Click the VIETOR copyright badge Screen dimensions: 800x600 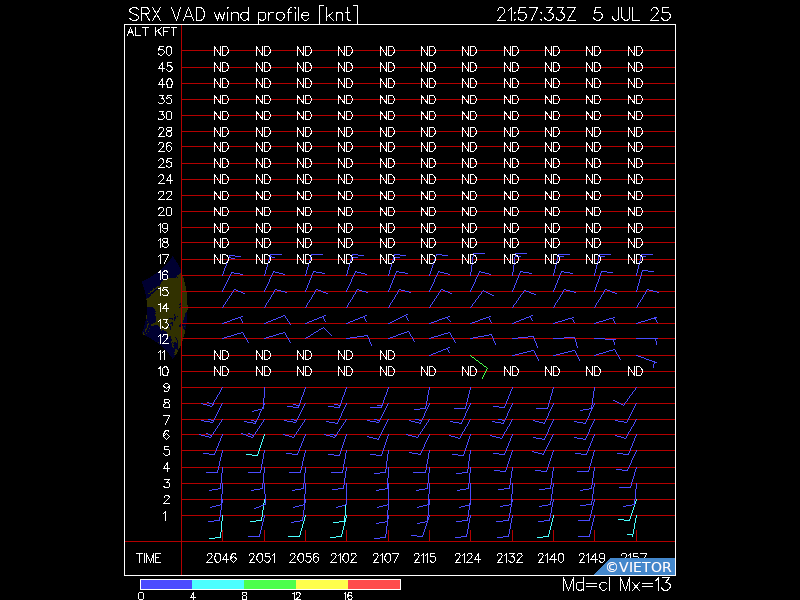[635, 567]
